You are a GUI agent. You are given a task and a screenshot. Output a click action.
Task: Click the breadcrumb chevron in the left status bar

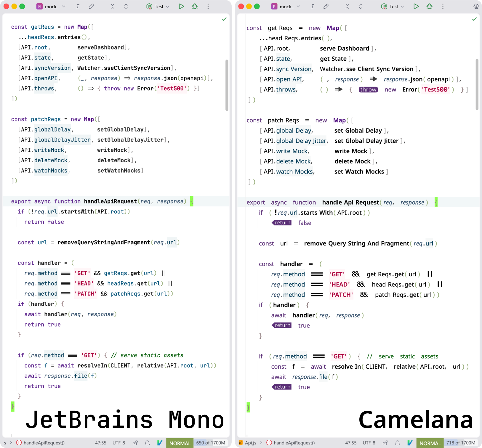point(11,443)
